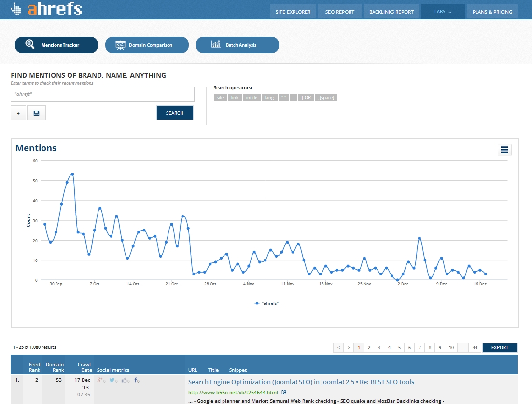
Task: Open the Joomla SEO result title link
Action: coord(301,382)
